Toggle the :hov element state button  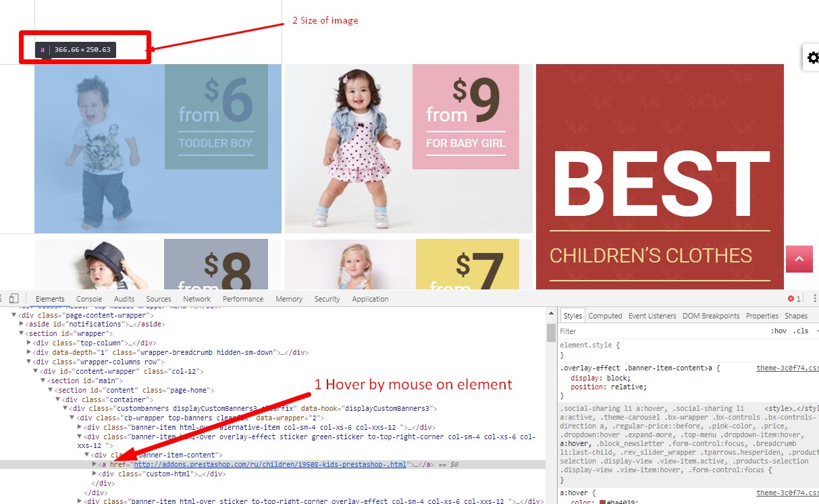(x=778, y=331)
